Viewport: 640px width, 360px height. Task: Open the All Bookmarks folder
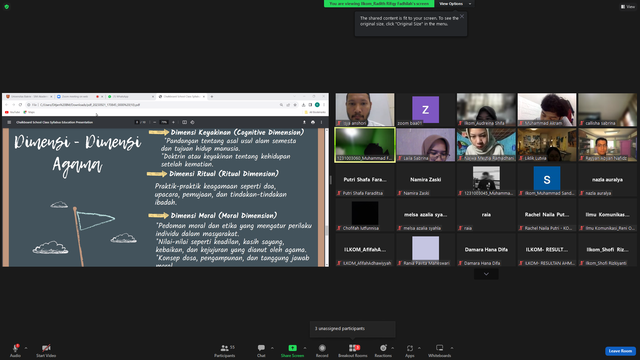315,112
